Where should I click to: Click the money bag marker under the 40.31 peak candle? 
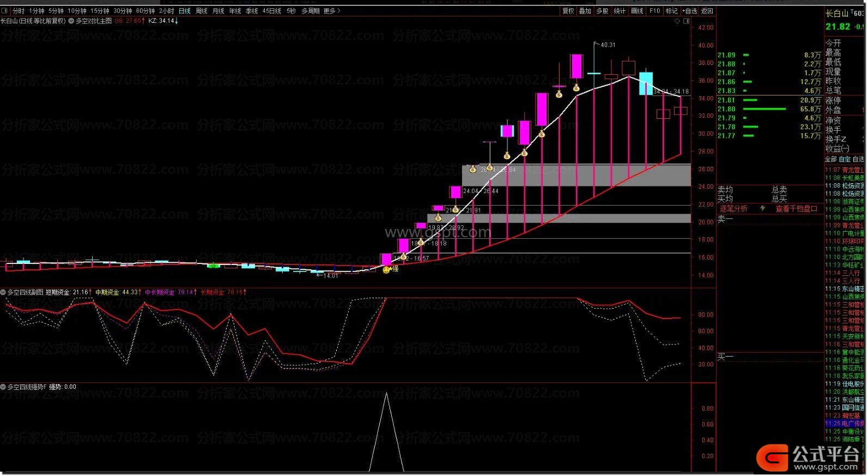(x=576, y=87)
